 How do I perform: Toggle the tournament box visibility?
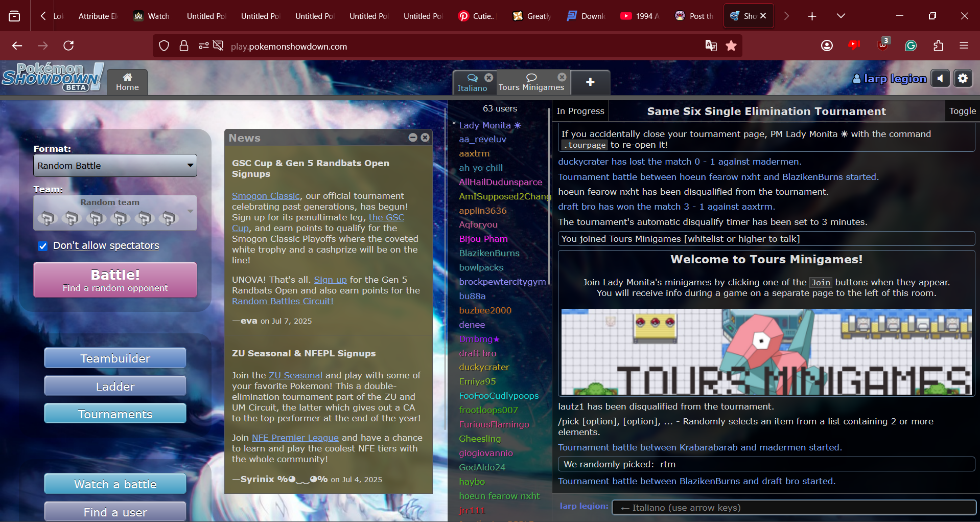coord(962,111)
